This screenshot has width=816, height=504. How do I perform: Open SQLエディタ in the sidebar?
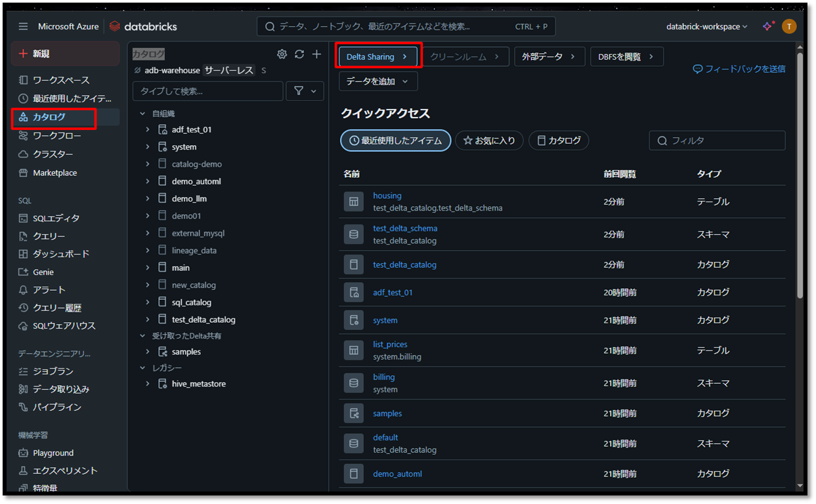[x=56, y=218]
